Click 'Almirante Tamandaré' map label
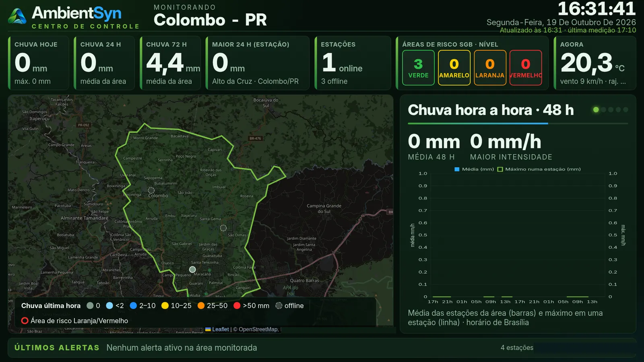 85,218
